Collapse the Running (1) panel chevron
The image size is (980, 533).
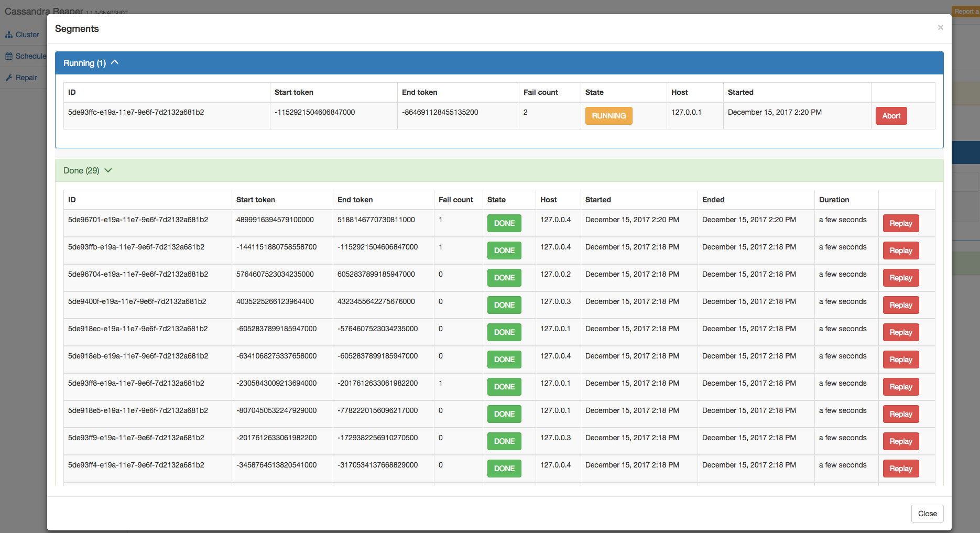coord(115,62)
